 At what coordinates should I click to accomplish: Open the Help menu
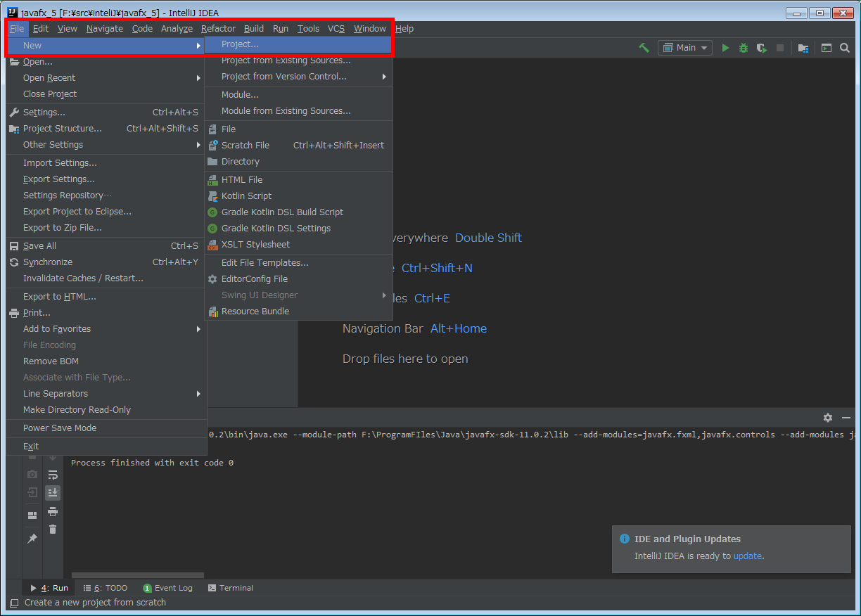[x=404, y=29]
